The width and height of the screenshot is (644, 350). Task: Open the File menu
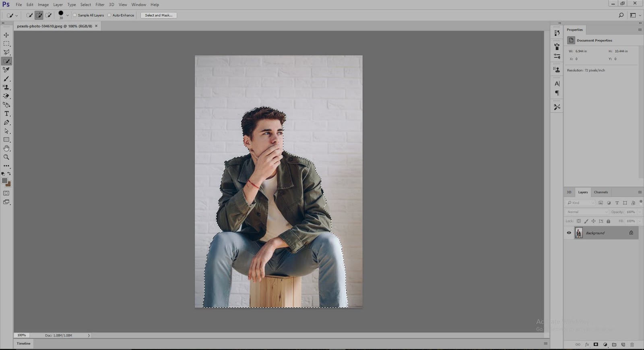tap(19, 4)
